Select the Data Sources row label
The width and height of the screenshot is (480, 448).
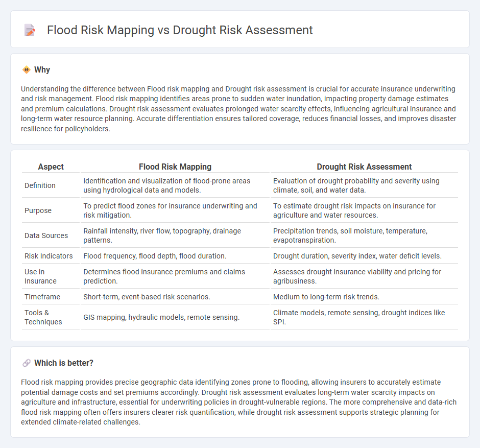point(46,235)
